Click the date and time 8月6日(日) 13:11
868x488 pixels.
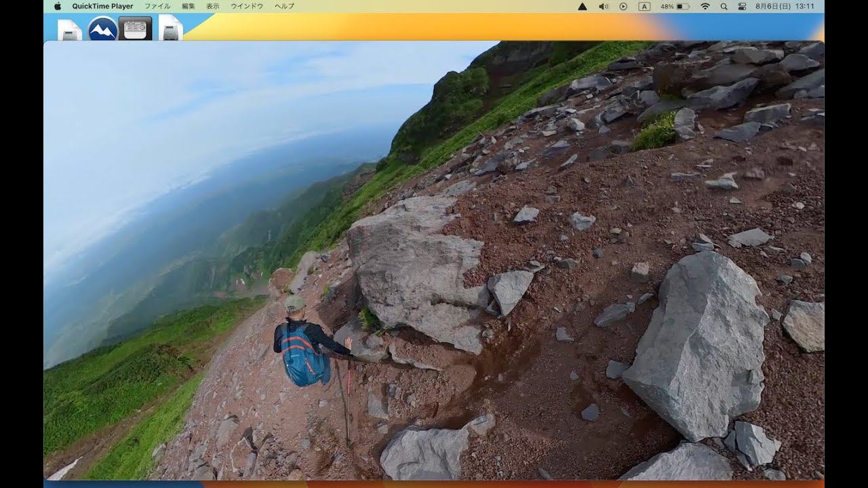pyautogui.click(x=785, y=6)
